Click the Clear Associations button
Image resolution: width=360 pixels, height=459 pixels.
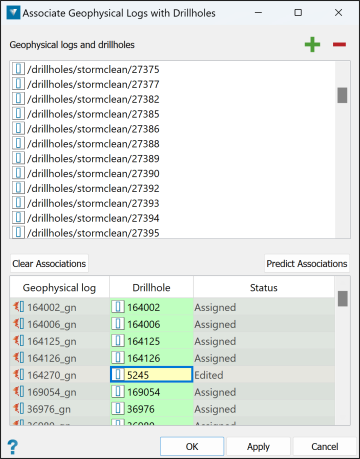(x=49, y=263)
